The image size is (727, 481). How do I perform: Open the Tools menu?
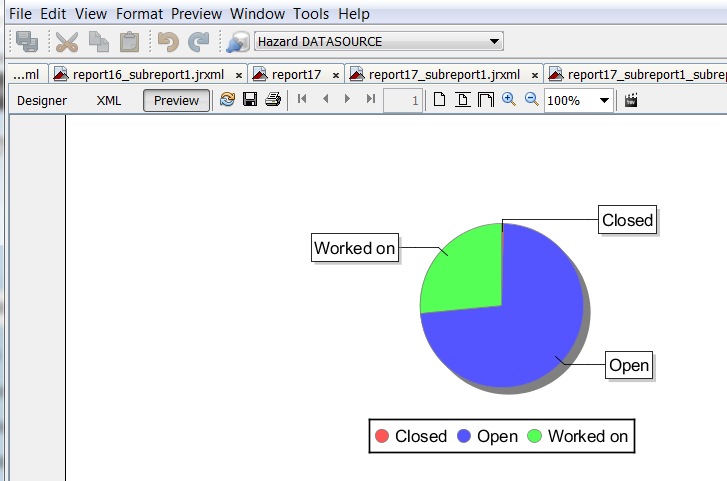click(311, 14)
